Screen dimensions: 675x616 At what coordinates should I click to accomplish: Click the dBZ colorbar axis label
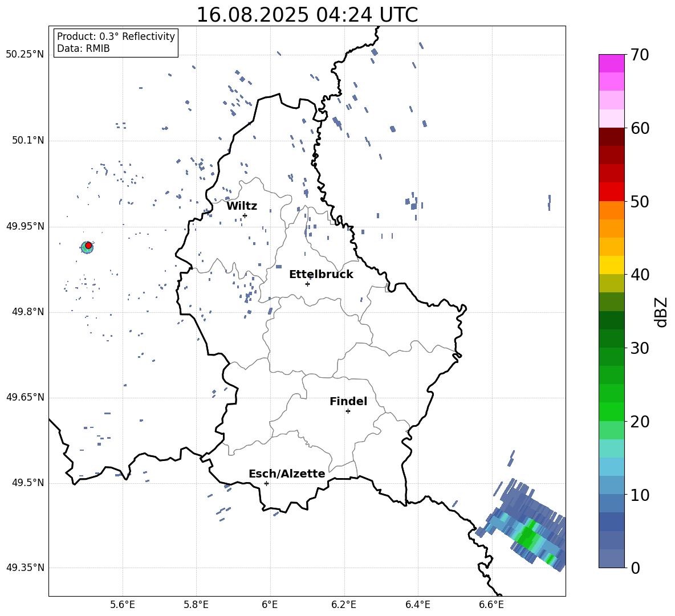tap(662, 312)
